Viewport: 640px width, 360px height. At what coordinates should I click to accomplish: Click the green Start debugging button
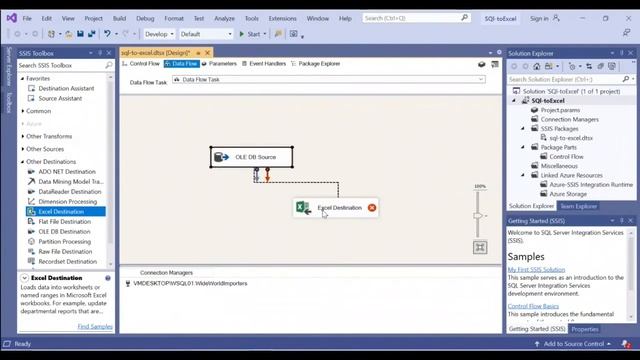(250, 34)
